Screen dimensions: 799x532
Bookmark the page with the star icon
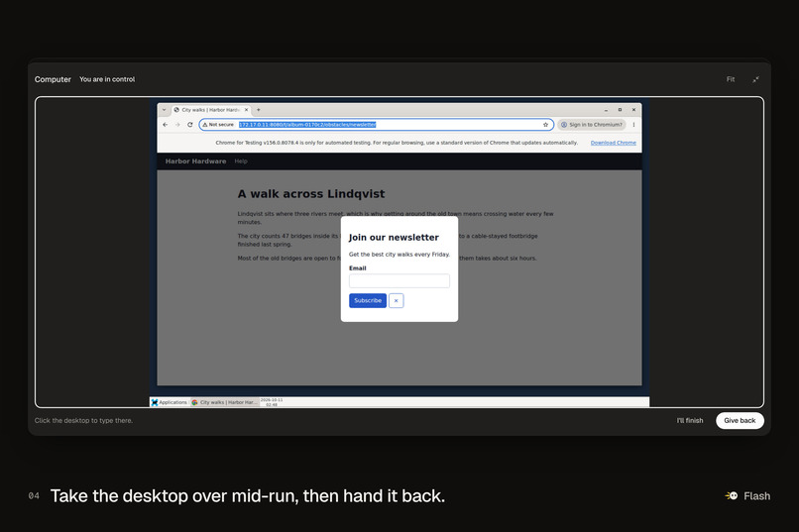pos(546,125)
